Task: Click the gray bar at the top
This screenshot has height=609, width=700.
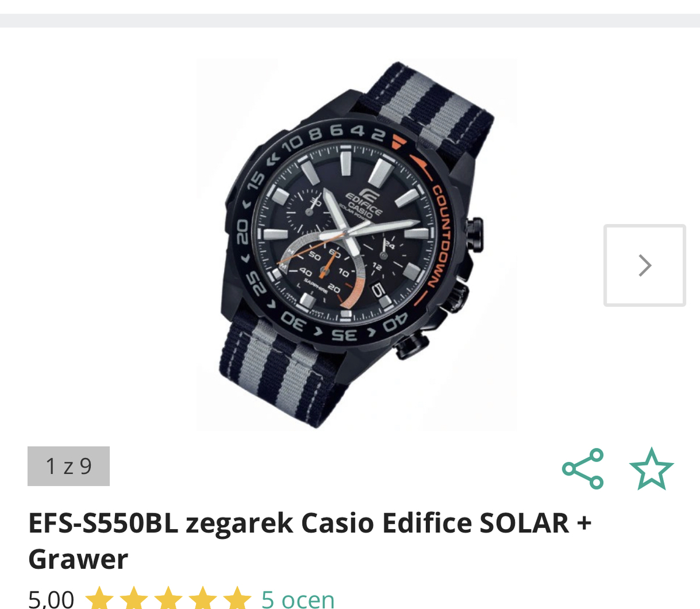Action: pos(350,20)
